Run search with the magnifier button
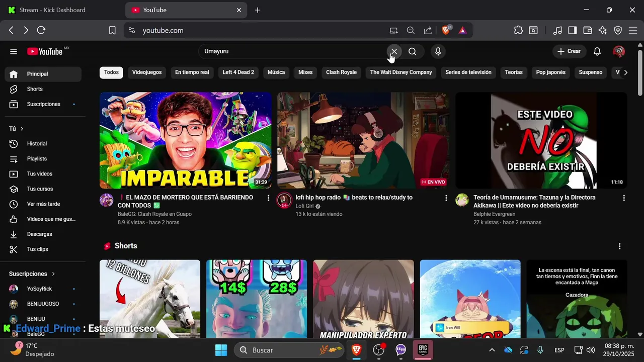644x362 pixels. click(x=413, y=51)
